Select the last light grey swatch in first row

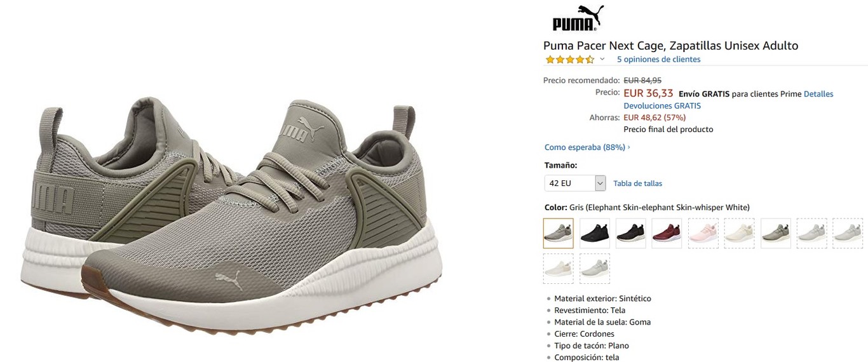(848, 233)
